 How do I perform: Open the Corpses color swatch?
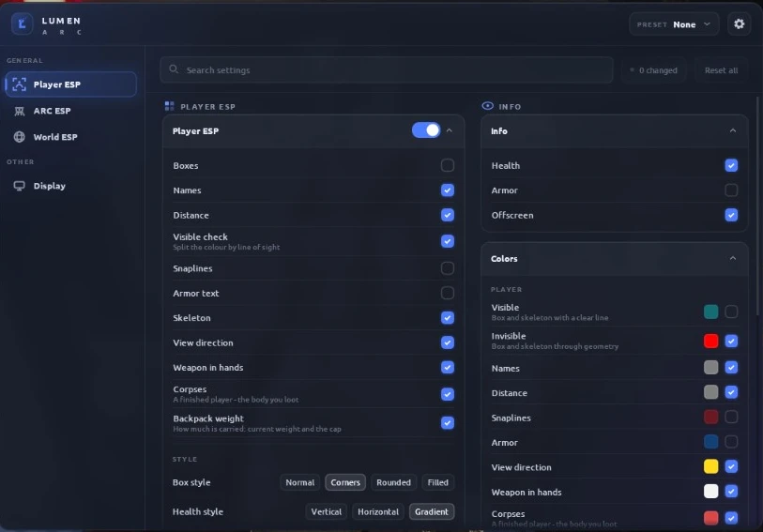pyautogui.click(x=710, y=518)
